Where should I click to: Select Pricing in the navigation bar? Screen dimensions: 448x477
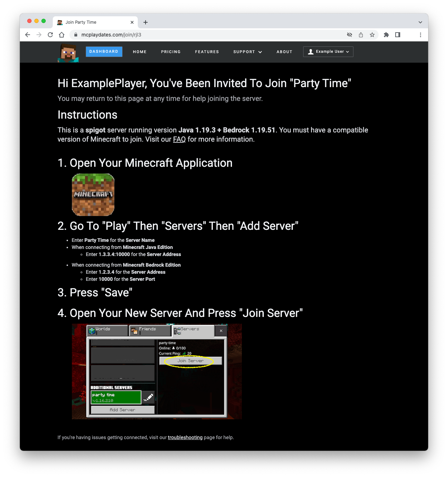171,52
